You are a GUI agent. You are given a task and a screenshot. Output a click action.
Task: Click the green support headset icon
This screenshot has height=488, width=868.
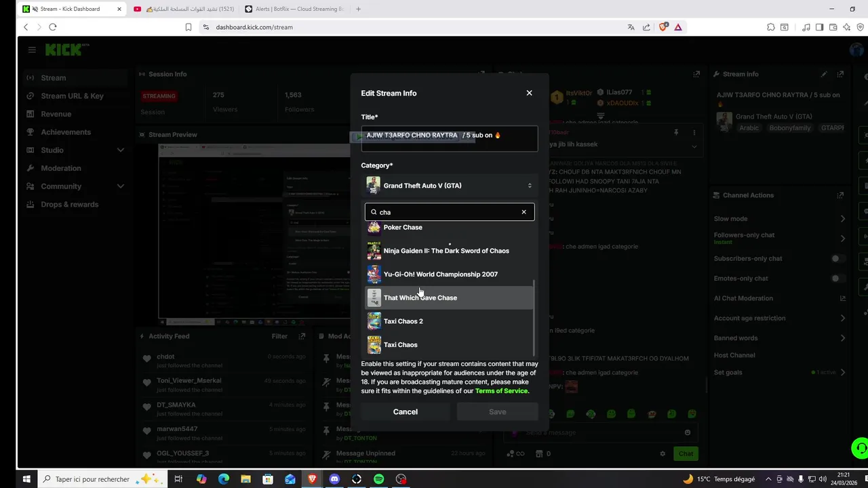859,449
